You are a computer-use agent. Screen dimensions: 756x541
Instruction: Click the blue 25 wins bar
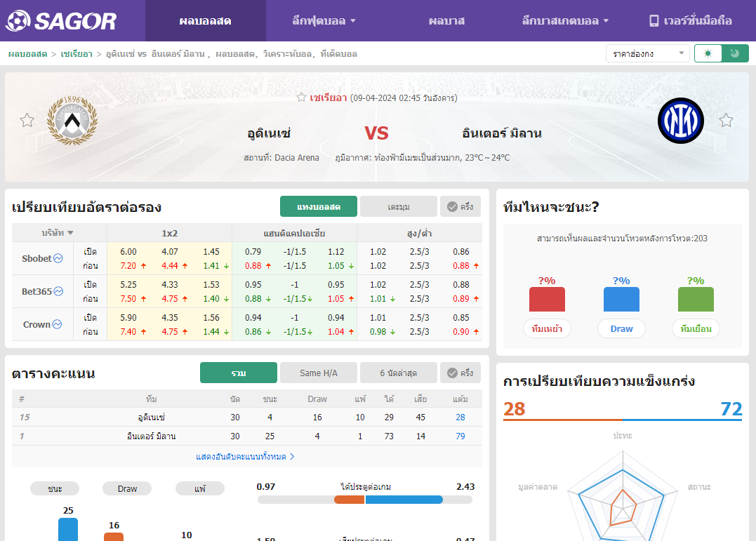(68, 530)
